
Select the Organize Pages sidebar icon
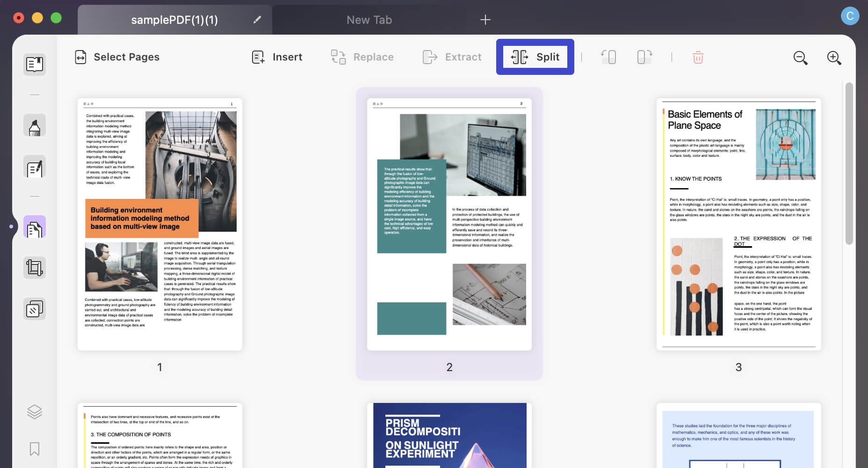tap(35, 227)
